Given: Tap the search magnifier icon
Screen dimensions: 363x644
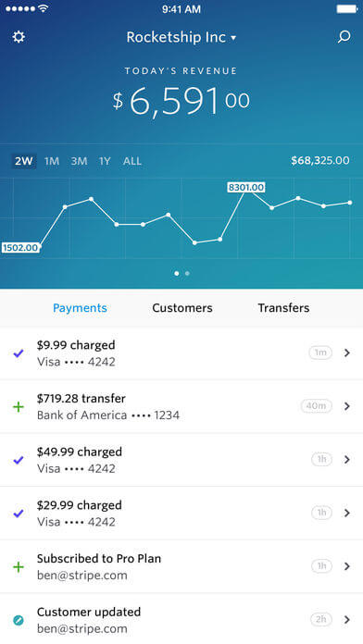Looking at the screenshot, I should [x=344, y=37].
